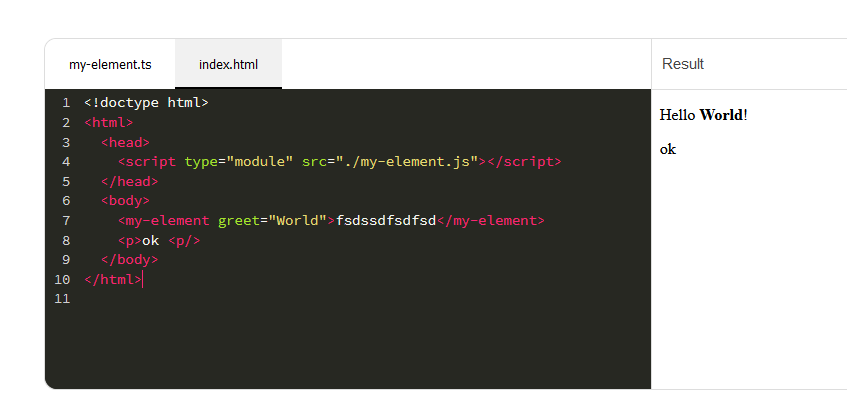The height and width of the screenshot is (406, 847).
Task: Click the closing head tag
Action: pyautogui.click(x=130, y=181)
